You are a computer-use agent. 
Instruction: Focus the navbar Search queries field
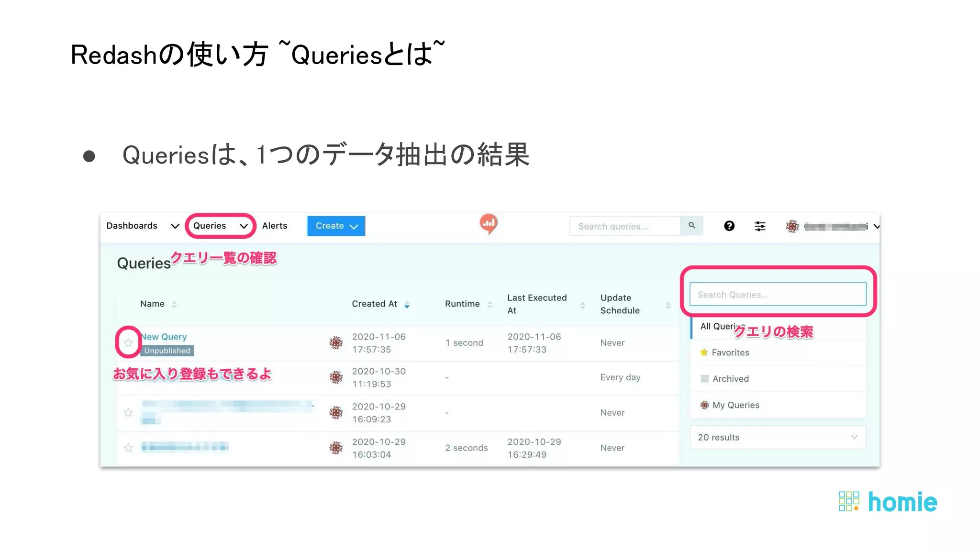coord(625,226)
